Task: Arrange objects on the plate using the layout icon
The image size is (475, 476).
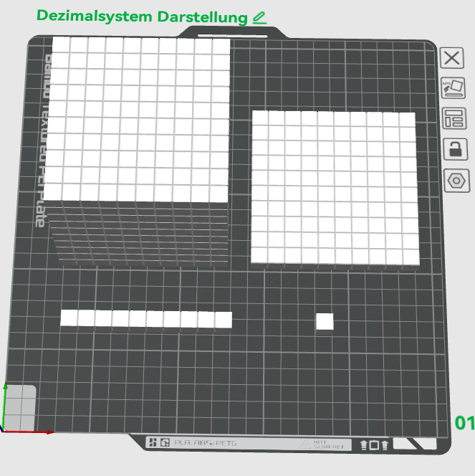Action: [x=454, y=118]
